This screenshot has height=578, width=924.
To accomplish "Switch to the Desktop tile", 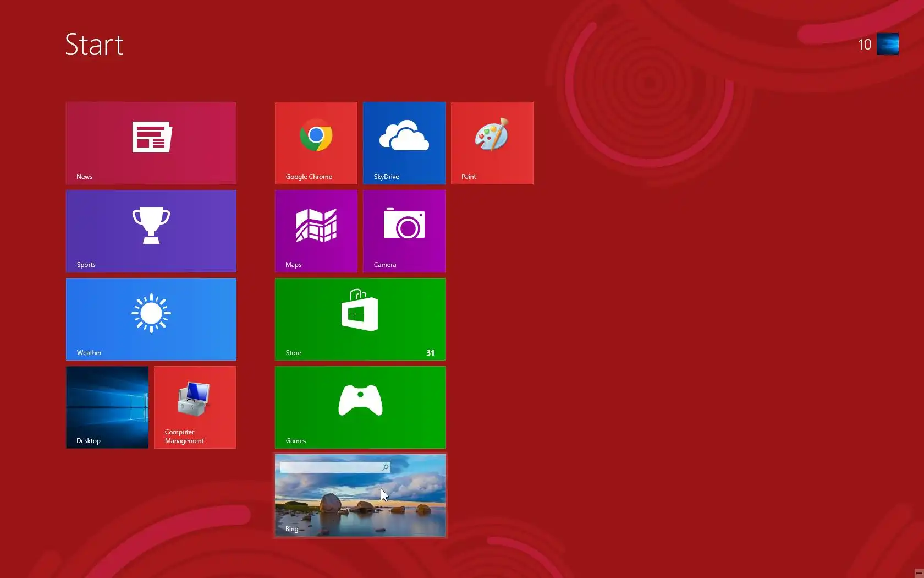I will [x=107, y=407].
